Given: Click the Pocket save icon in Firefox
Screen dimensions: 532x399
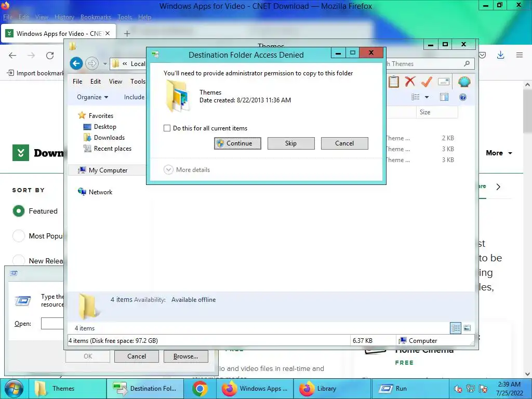Looking at the screenshot, I should pyautogui.click(x=482, y=55).
